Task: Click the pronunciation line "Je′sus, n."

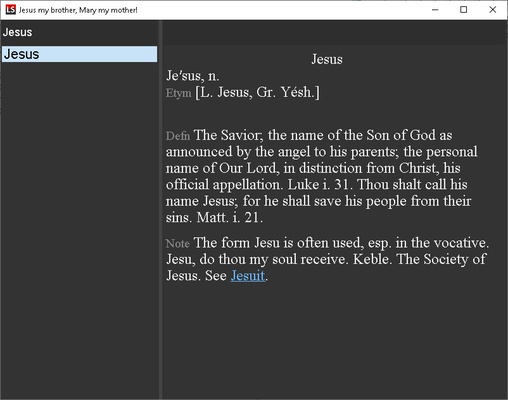Action: (193, 76)
